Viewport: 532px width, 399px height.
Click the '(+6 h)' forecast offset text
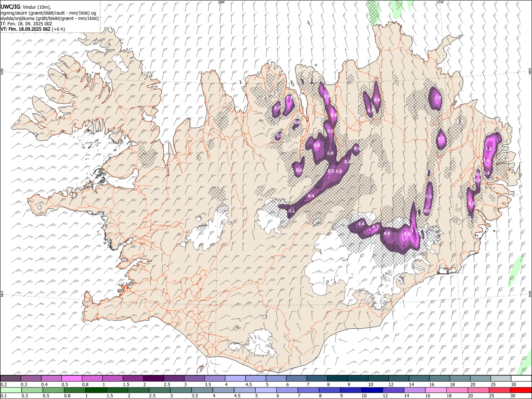tap(59, 29)
